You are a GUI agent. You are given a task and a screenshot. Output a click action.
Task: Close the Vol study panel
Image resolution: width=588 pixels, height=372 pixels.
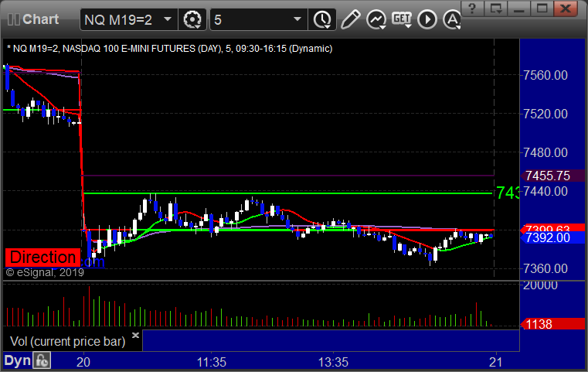[135, 336]
